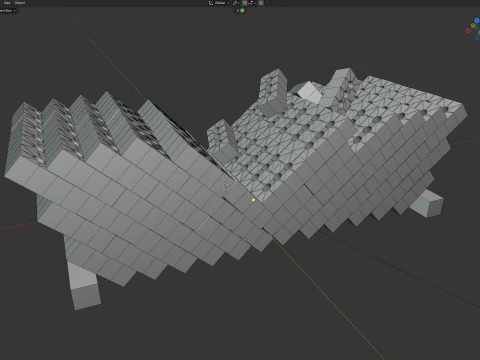Open the Object menu in viewport header
Viewport: 480px width, 360px height.
[19, 3]
